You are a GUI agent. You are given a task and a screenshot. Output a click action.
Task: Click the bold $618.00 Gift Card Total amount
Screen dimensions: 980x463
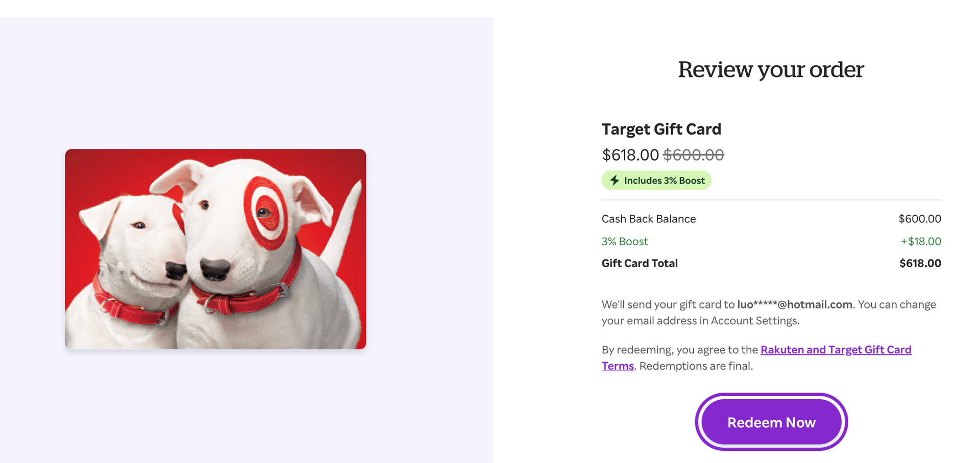[x=920, y=263]
